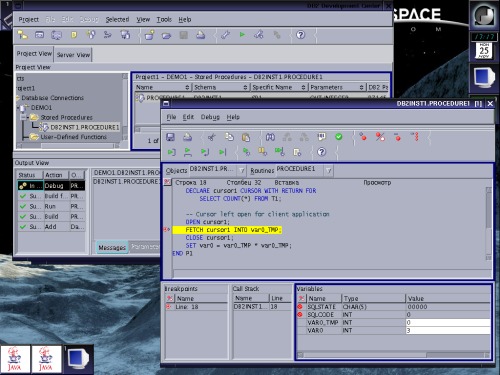Cut selection with the scissors icon
This screenshot has height=375, width=500.
coord(212,137)
